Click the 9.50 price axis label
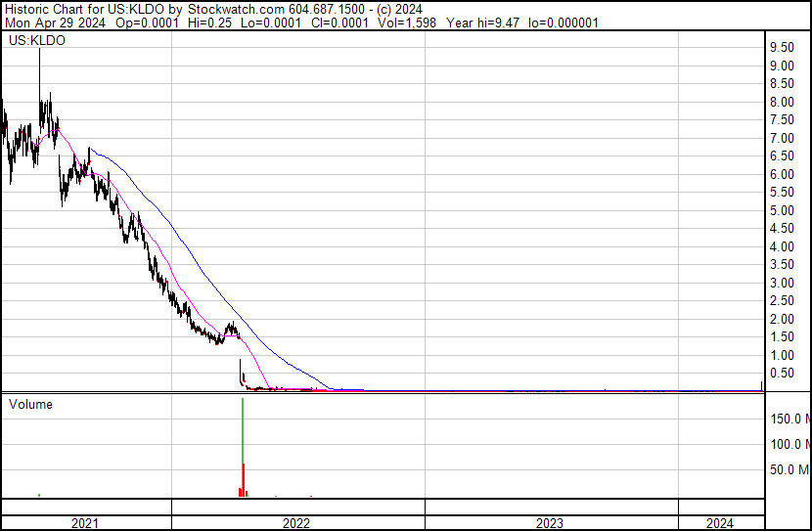The width and height of the screenshot is (812, 531). (781, 48)
